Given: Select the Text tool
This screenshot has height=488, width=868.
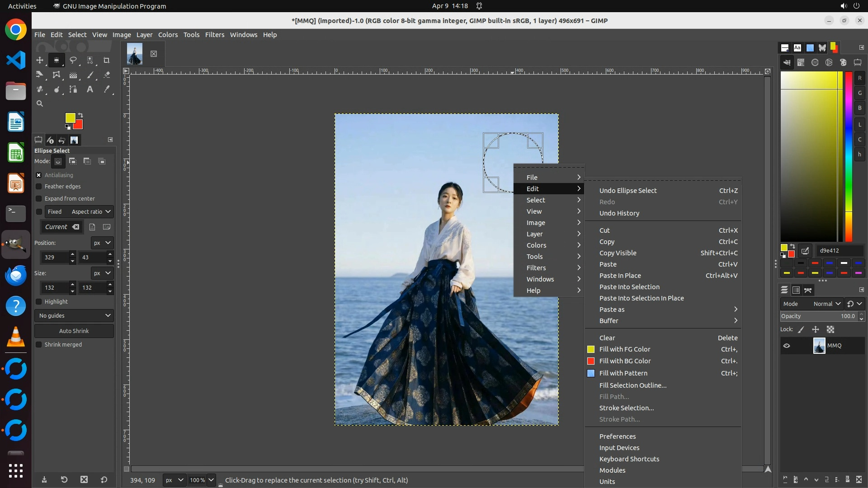Looking at the screenshot, I should (x=90, y=89).
